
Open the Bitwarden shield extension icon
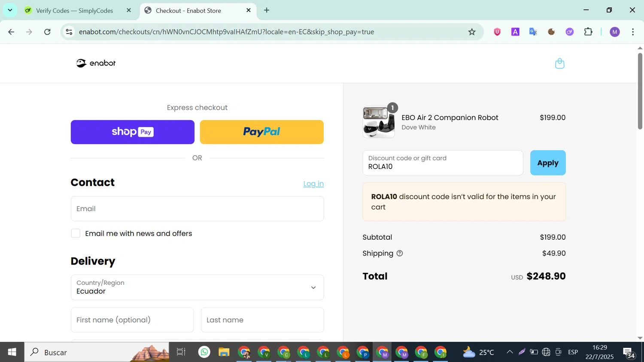click(497, 32)
